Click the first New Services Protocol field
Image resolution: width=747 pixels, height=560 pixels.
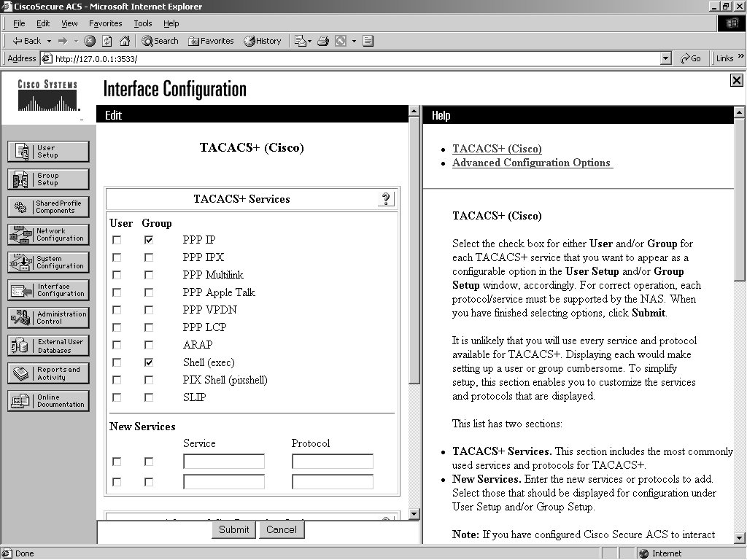(x=333, y=462)
